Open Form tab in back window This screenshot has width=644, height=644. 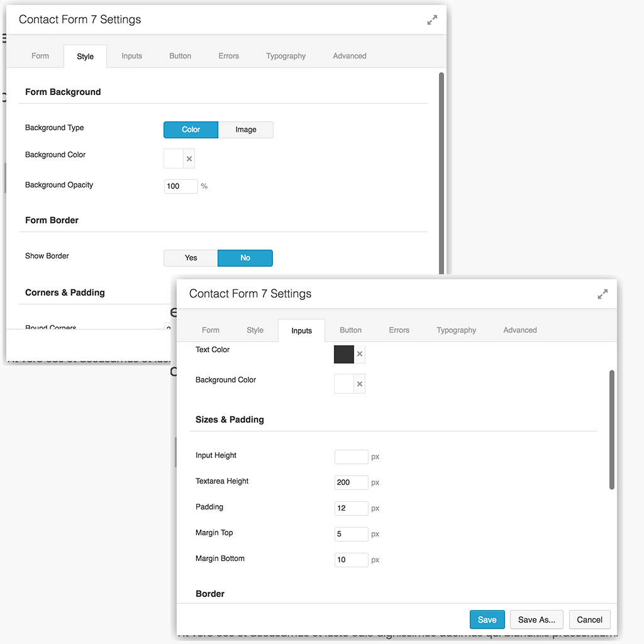click(40, 56)
